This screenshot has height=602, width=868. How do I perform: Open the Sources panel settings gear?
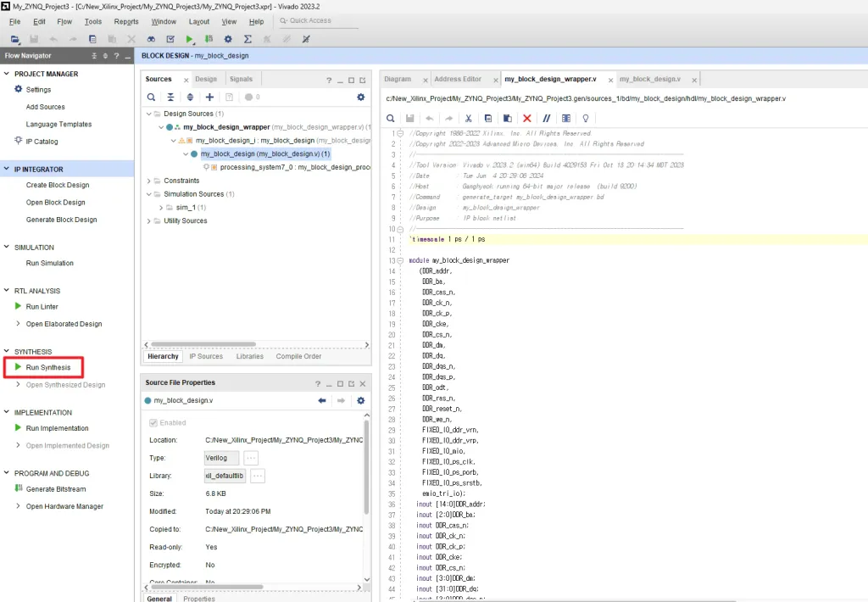360,98
